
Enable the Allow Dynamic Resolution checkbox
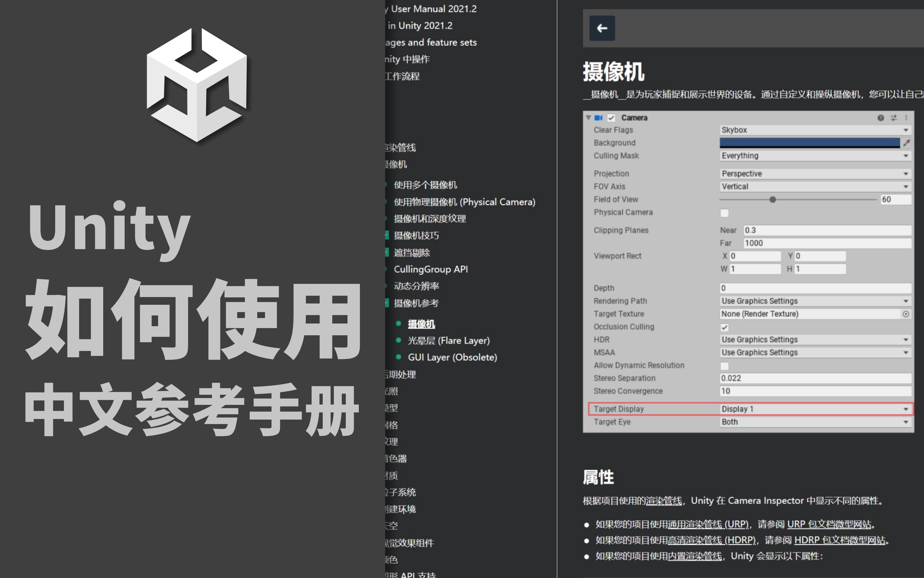724,366
